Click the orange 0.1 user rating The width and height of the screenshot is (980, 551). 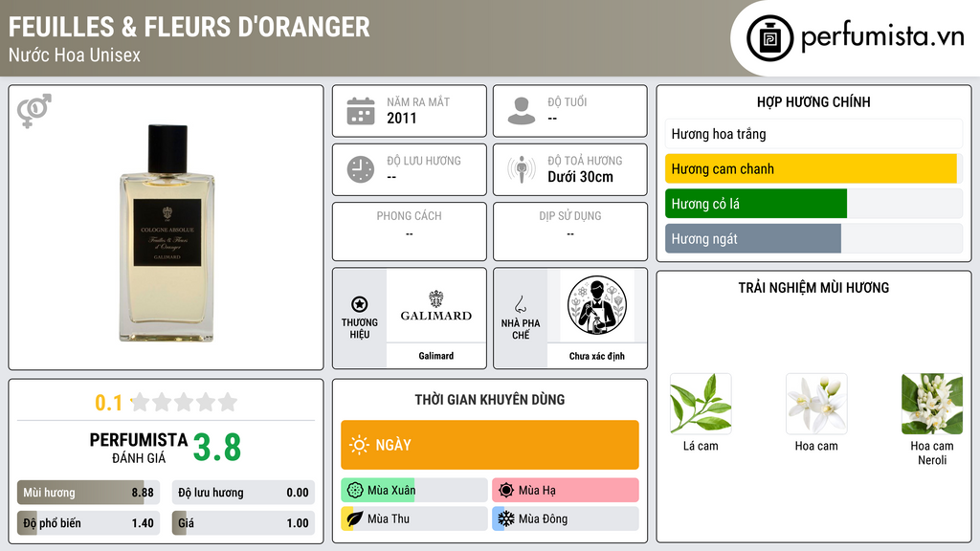click(x=109, y=403)
